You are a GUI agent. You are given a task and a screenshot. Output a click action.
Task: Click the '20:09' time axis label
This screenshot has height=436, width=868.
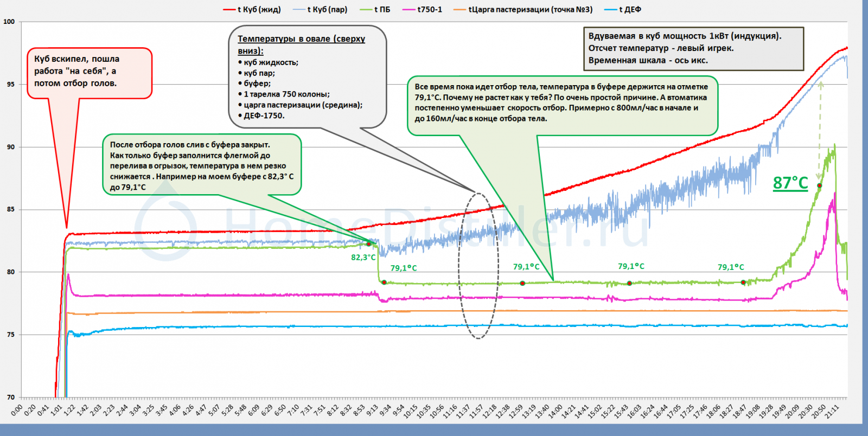point(792,411)
